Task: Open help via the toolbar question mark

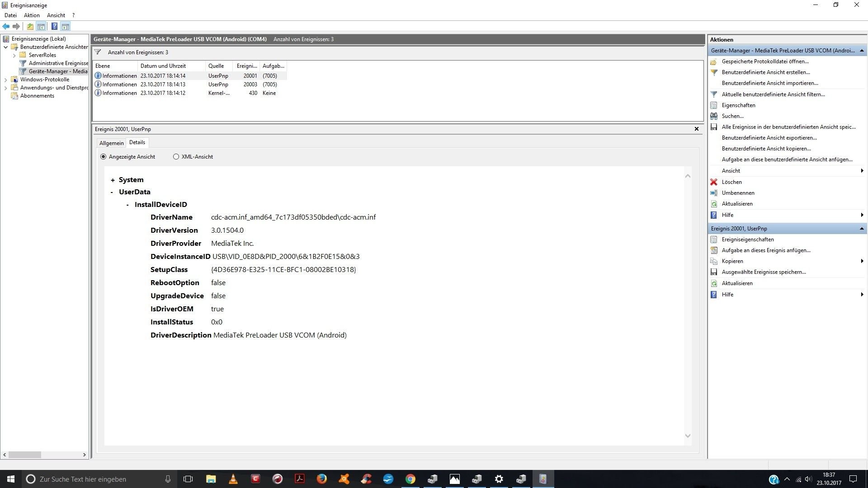Action: tap(54, 26)
